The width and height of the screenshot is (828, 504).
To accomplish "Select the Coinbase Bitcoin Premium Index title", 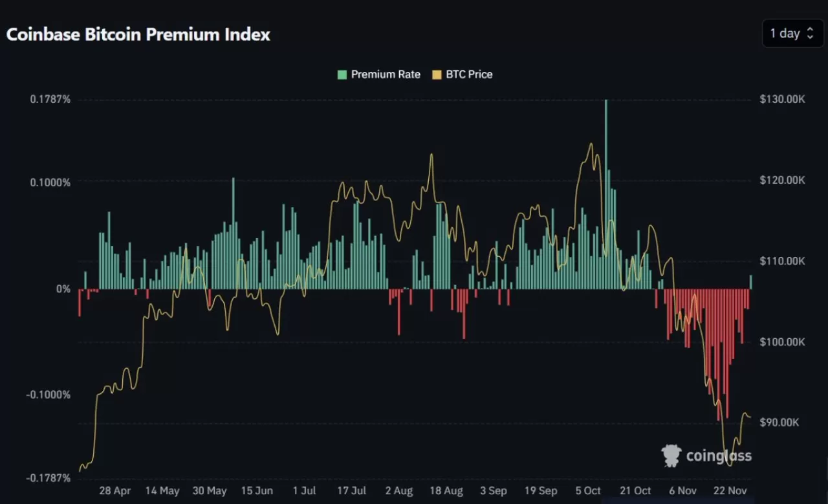I will (x=138, y=35).
